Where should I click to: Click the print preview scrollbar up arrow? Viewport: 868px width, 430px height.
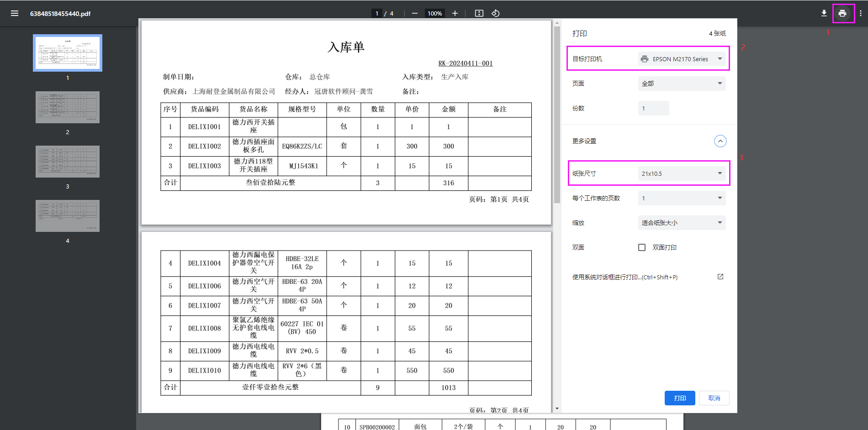tap(557, 22)
